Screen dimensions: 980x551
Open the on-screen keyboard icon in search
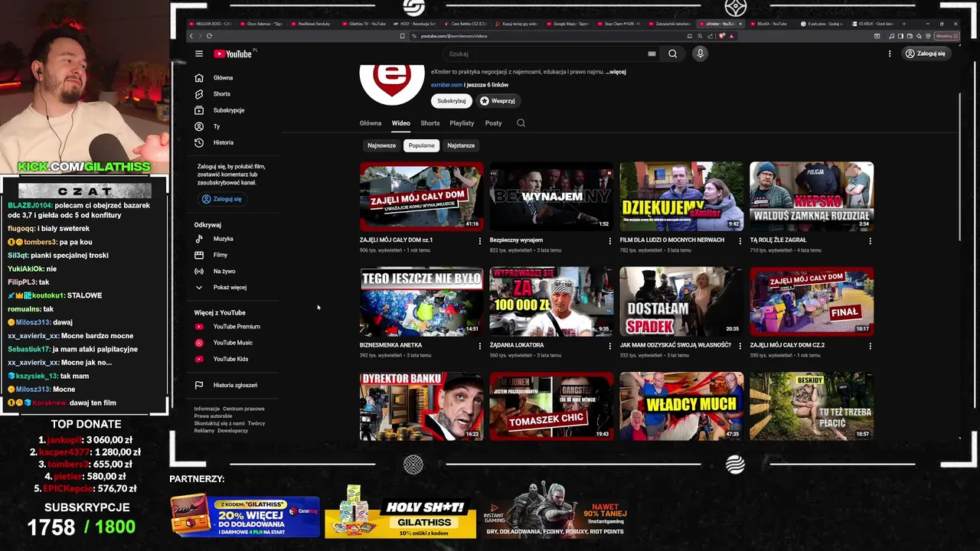point(652,54)
